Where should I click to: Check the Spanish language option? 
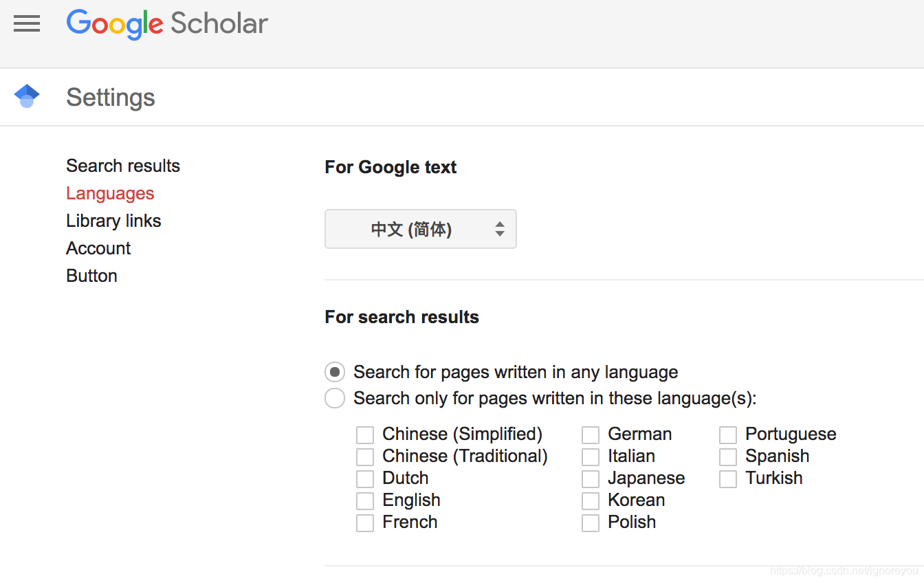pos(727,456)
